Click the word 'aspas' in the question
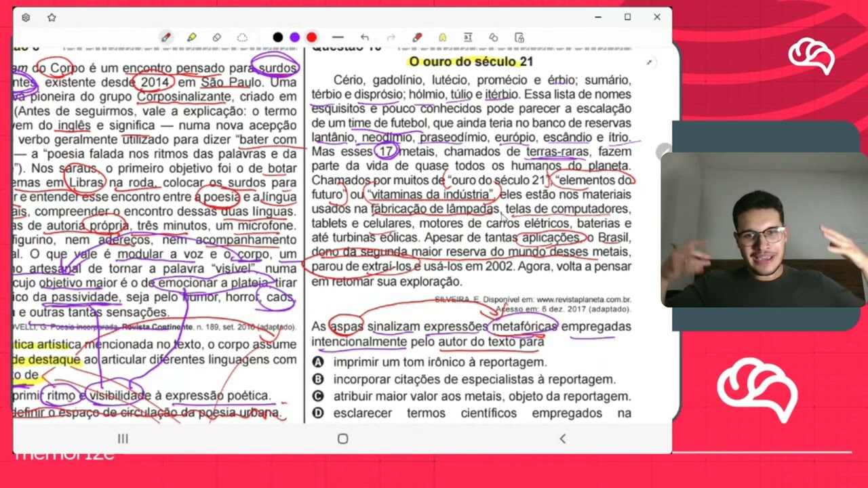The width and height of the screenshot is (868, 488). (x=347, y=327)
